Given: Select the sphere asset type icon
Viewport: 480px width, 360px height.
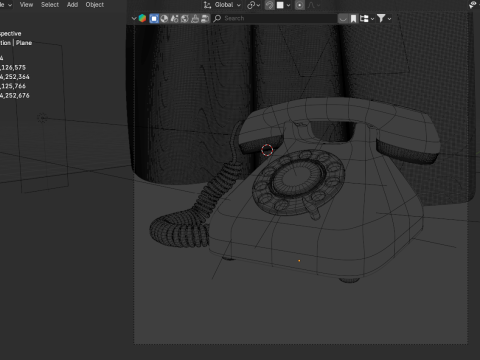Looking at the screenshot, I should coord(164,18).
